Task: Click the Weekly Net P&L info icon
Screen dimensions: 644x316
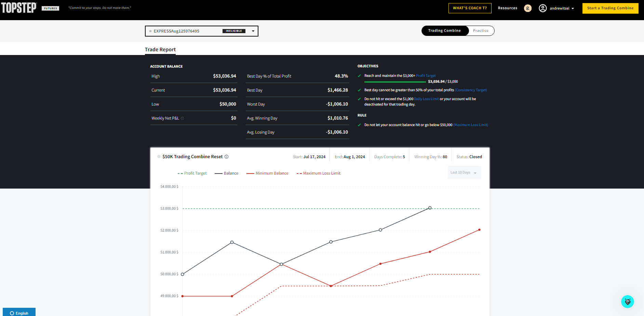Action: tap(182, 118)
